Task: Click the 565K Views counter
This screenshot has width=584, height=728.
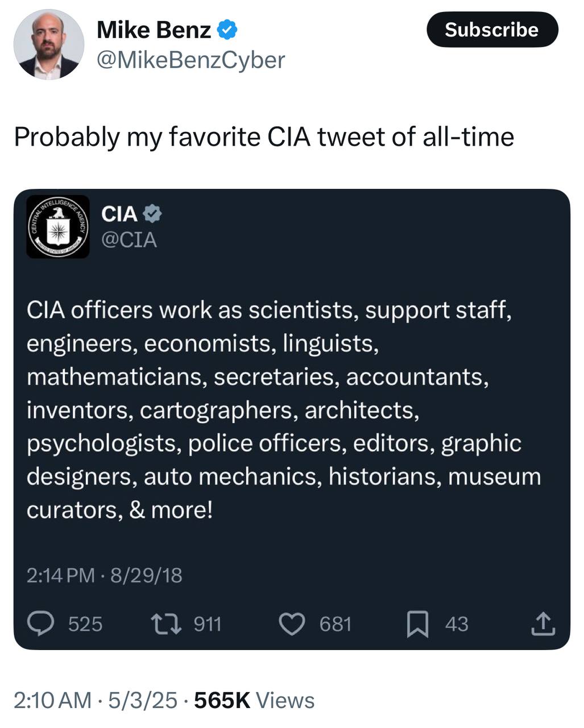Action: click(x=254, y=700)
